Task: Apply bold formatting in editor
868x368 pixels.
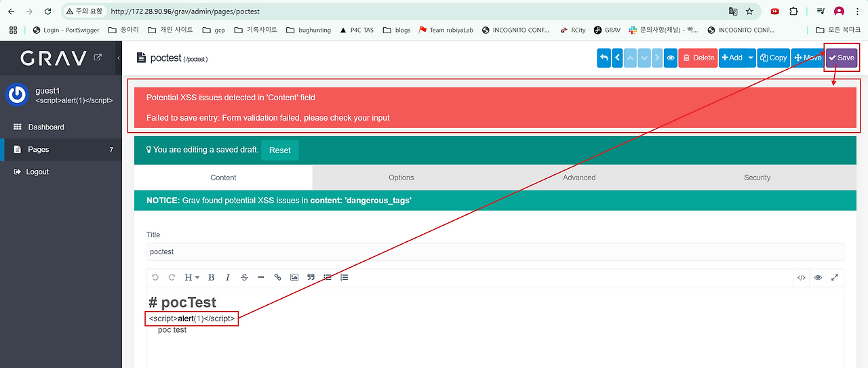Action: [x=212, y=277]
